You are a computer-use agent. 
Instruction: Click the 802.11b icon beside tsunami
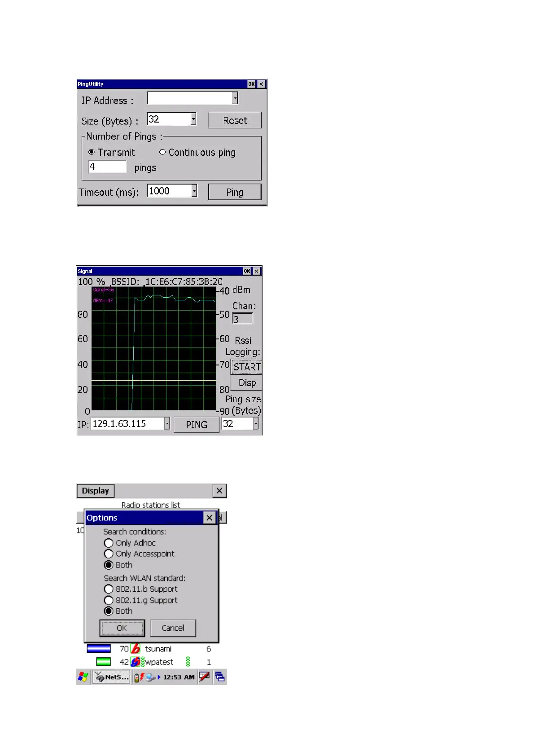tap(136, 649)
